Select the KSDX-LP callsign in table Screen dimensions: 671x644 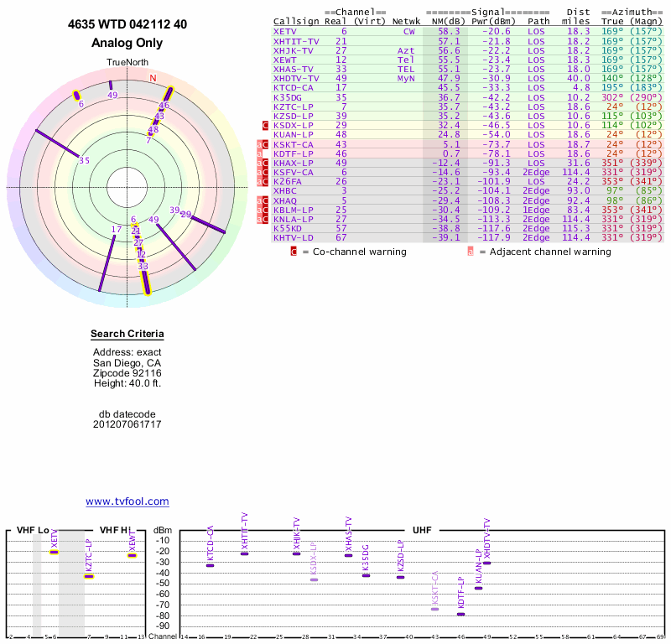point(294,126)
